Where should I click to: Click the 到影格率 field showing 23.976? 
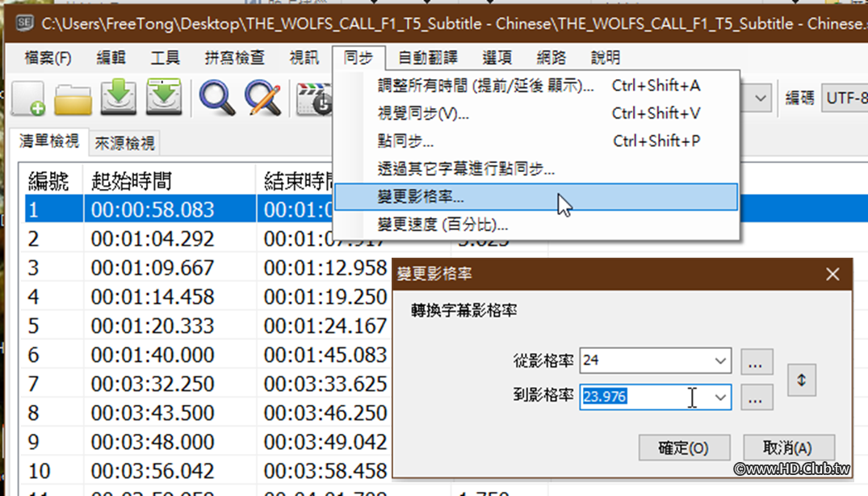[655, 397]
